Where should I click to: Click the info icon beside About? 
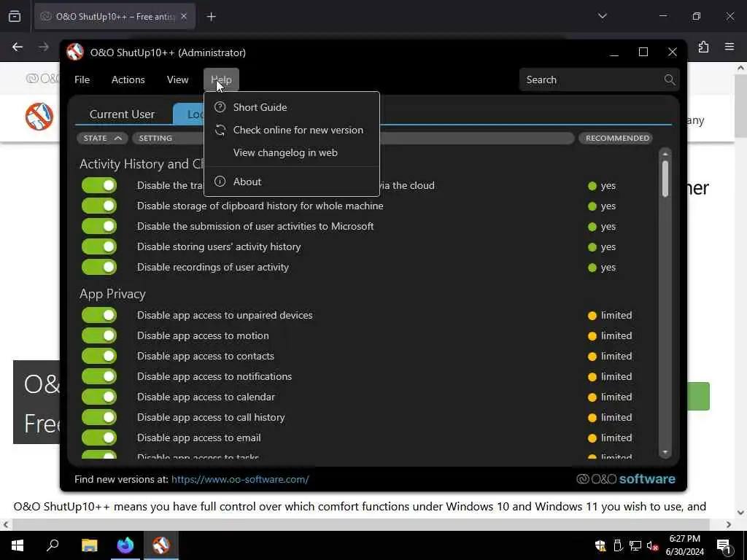pos(220,182)
